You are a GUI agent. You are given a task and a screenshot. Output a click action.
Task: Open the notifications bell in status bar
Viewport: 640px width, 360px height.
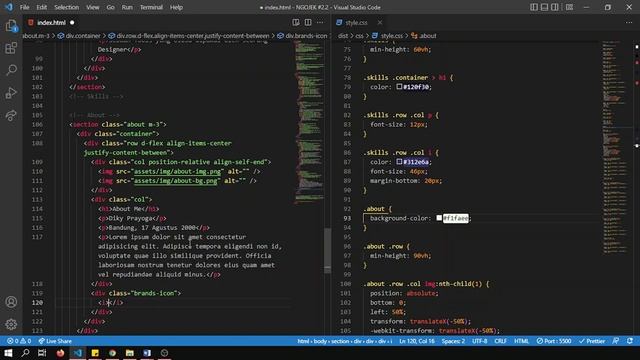pyautogui.click(x=630, y=341)
